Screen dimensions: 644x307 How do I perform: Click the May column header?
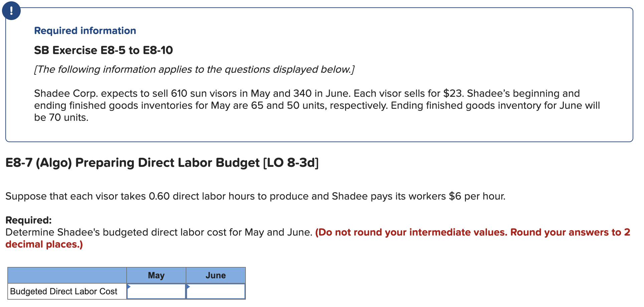pyautogui.click(x=156, y=275)
